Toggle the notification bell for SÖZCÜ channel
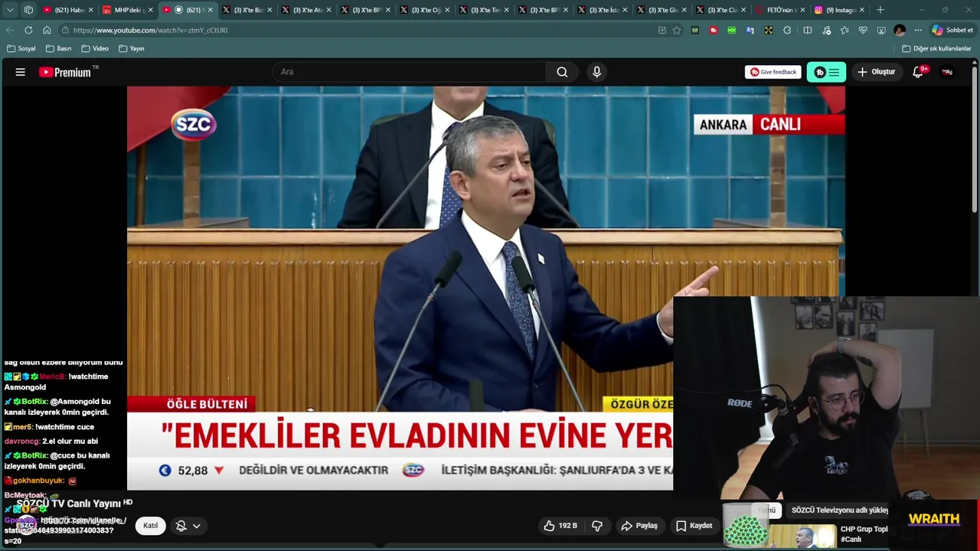The image size is (980, 551). point(181,526)
